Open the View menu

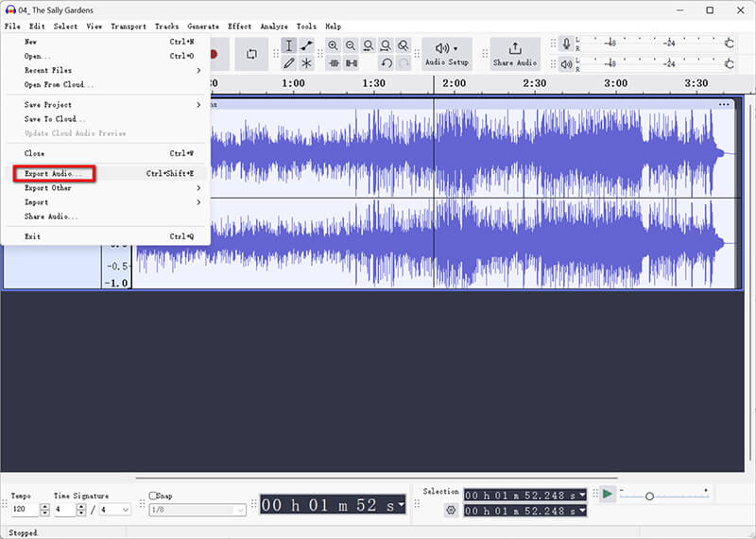[x=94, y=26]
